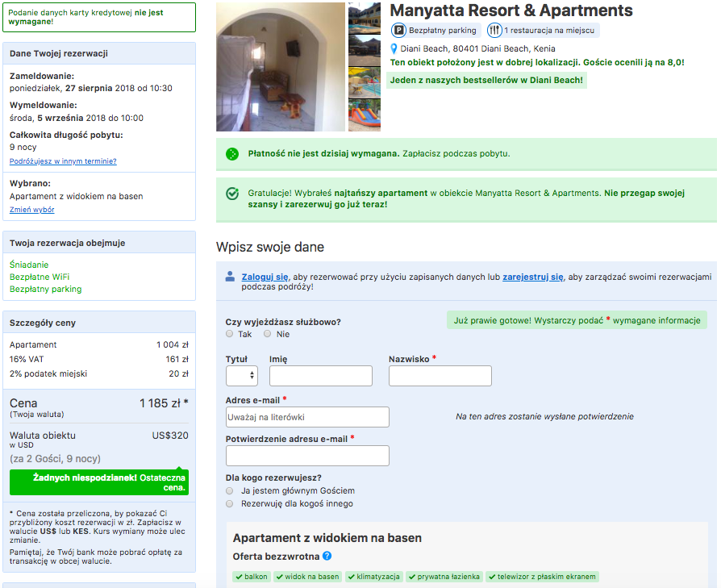Click telewizor z płaskim ekranem tag
The width and height of the screenshot is (721, 588).
click(542, 577)
